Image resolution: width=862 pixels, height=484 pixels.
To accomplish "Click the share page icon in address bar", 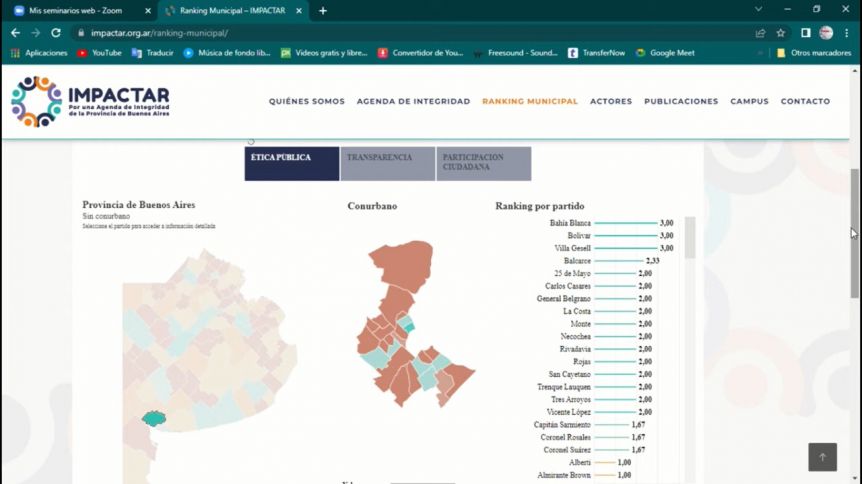I will pyautogui.click(x=760, y=33).
